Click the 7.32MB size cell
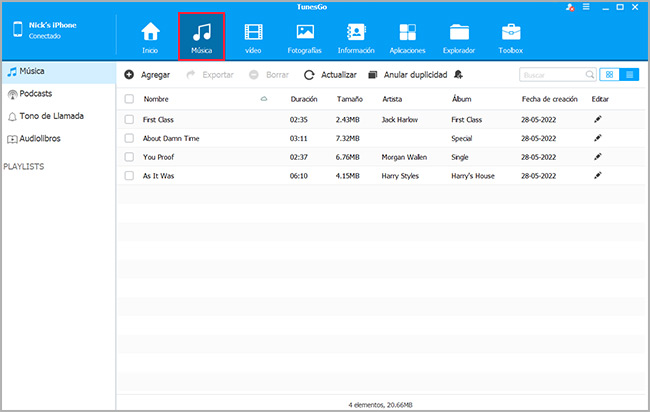Screen dimensions: 650x412 (x=347, y=138)
